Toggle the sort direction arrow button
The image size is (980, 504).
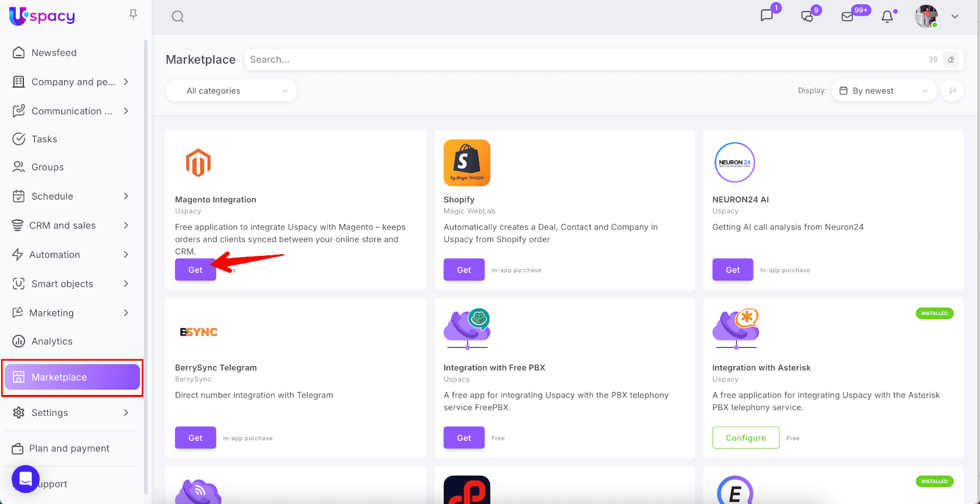coord(952,91)
